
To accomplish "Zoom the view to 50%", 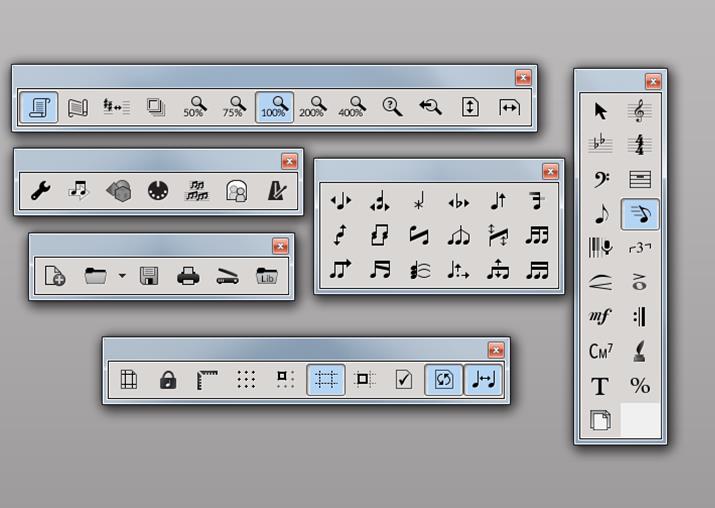I will pos(194,107).
